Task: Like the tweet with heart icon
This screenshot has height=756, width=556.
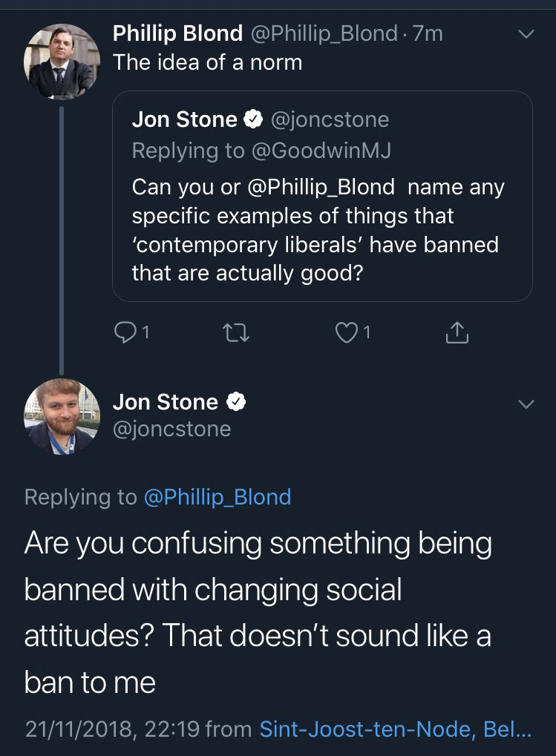Action: click(345, 334)
